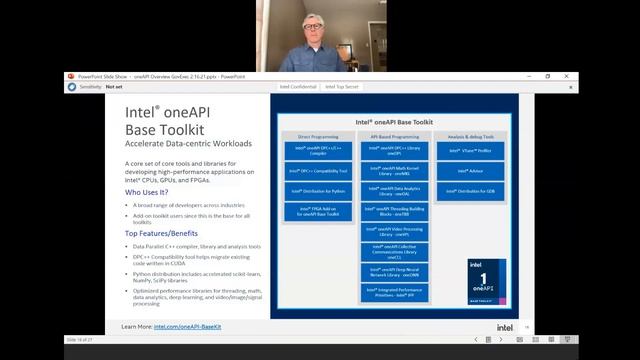640x360 pixels.
Task: Click the bullet about Data Parallel C++ compiler
Action: coord(197,247)
